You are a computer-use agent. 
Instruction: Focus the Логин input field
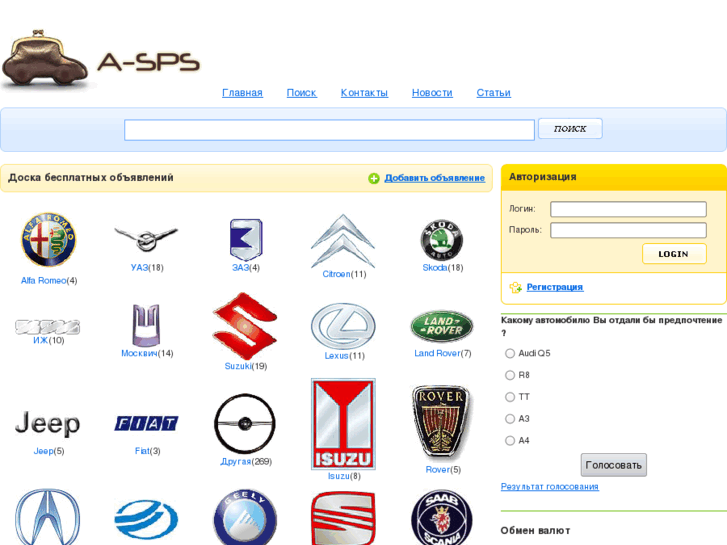click(628, 209)
